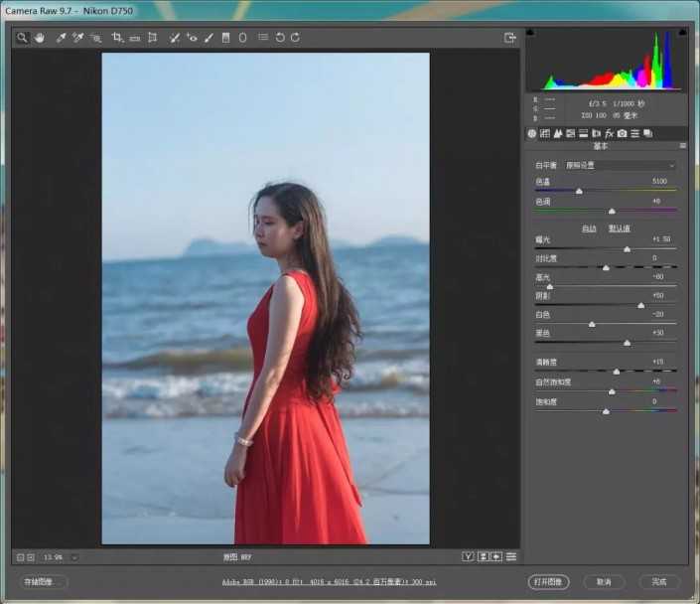Activate the Spot Removal tool

click(x=174, y=38)
